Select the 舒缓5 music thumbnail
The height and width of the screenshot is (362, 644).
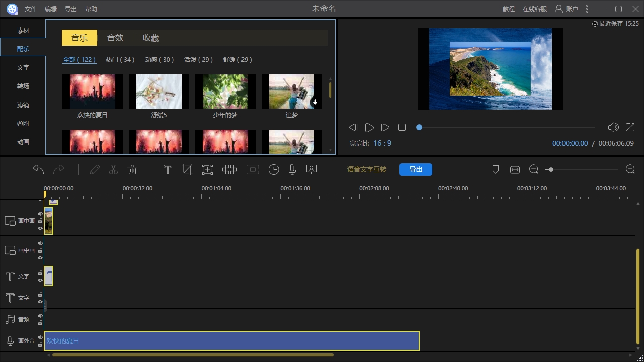click(159, 92)
